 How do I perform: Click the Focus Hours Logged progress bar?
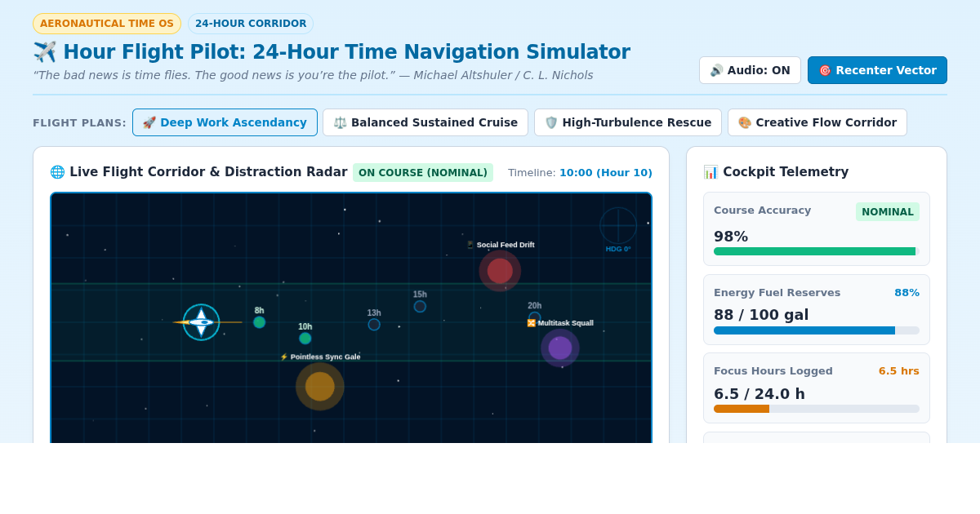pos(817,409)
